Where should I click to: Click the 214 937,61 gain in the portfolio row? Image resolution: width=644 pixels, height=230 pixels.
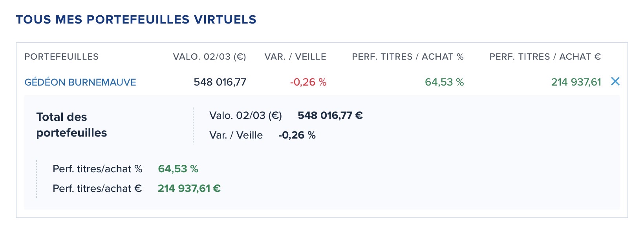click(x=576, y=82)
